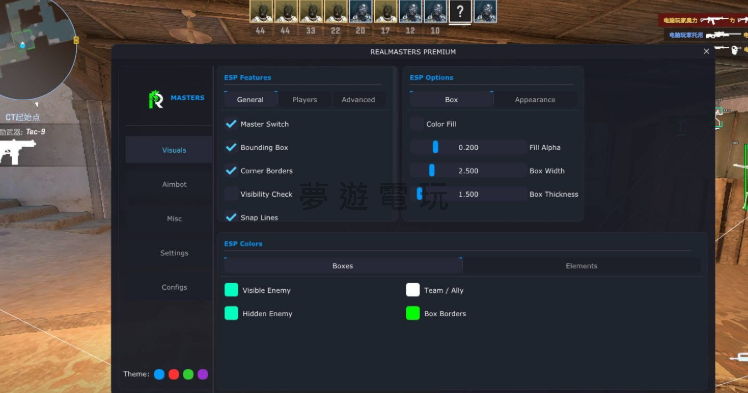Open the Box Borders color swatch

click(413, 313)
